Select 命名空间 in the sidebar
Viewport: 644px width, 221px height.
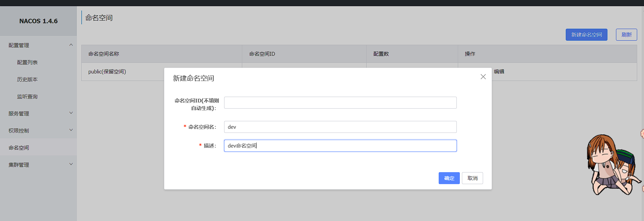point(19,148)
